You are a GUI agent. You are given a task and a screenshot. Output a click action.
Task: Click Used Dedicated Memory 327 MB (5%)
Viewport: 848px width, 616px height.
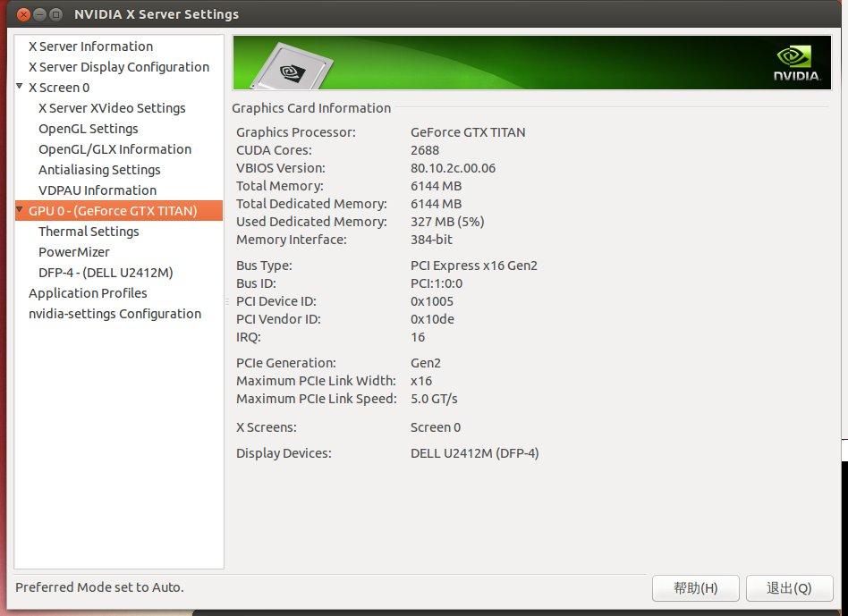(x=447, y=222)
